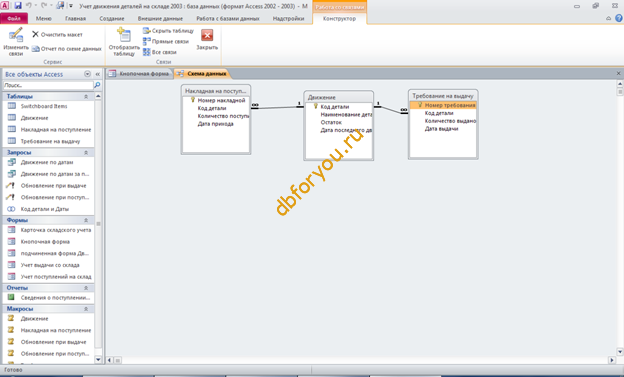Collapse the Формы group
The width and height of the screenshot is (624, 377).
click(x=86, y=220)
